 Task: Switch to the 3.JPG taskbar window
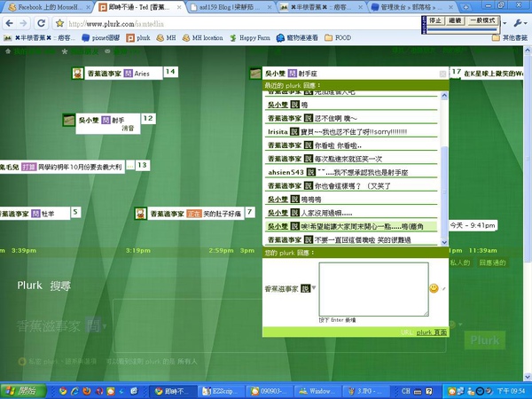[x=366, y=391]
